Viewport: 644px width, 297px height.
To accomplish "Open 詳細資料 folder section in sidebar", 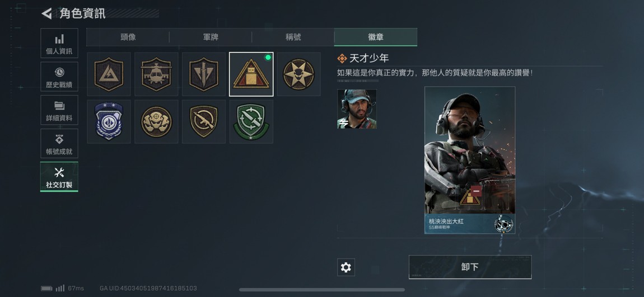I will [59, 110].
